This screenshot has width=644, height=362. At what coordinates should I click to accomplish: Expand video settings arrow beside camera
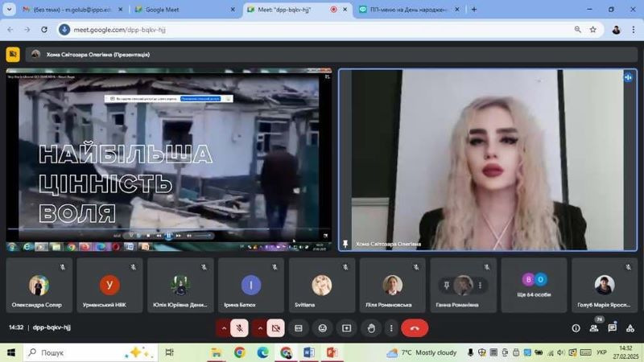(259, 328)
